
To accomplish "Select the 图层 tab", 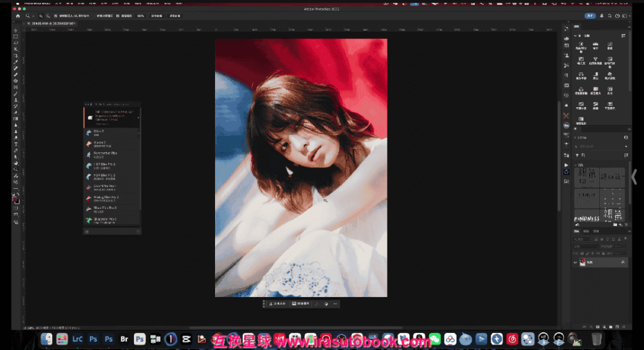I will (576, 231).
